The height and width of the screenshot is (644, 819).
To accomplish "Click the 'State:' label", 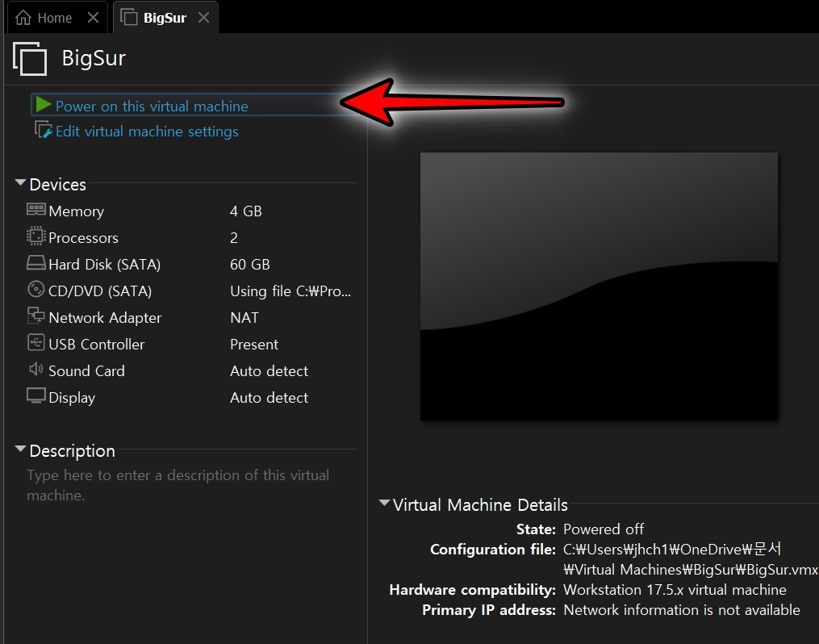I will (536, 529).
